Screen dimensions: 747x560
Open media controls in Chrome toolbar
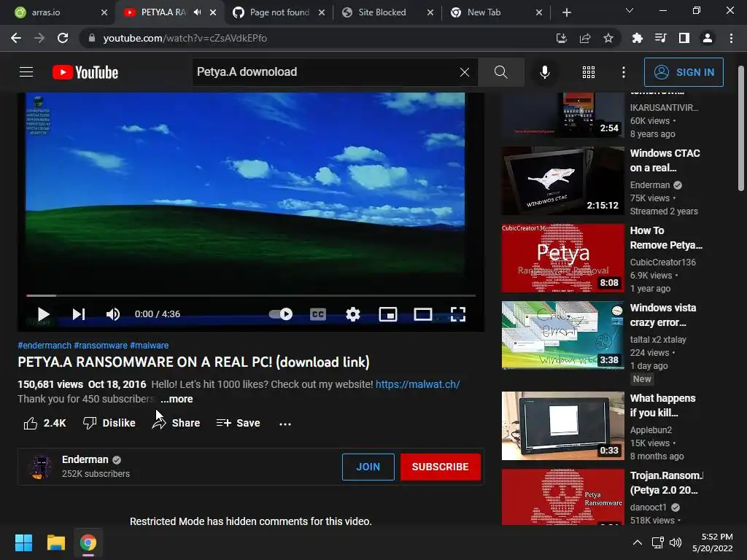point(660,38)
